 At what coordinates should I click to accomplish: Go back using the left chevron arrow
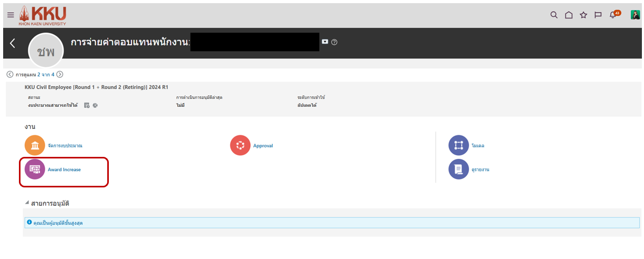coord(13,43)
